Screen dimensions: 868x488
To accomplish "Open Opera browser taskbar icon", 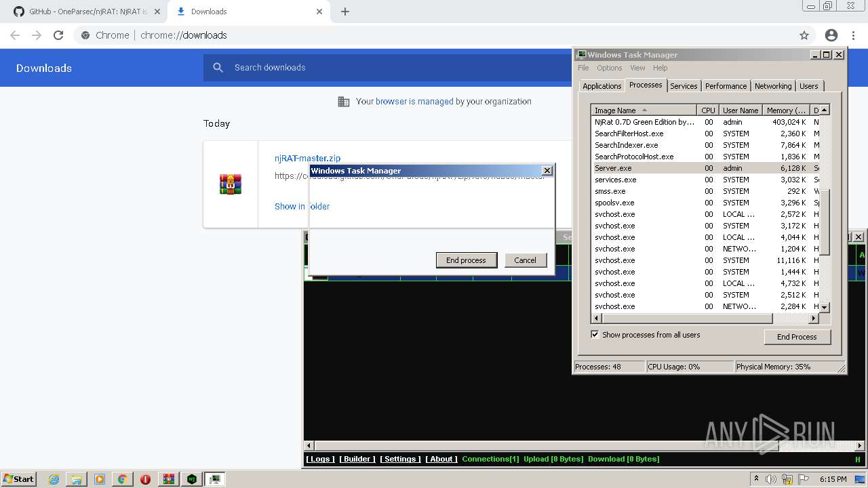I will click(x=145, y=479).
